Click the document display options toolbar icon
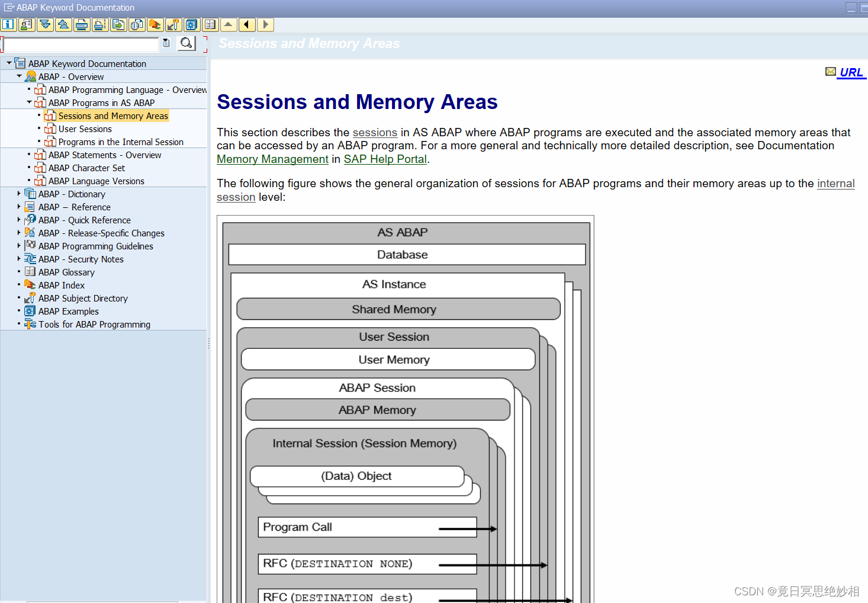This screenshot has height=603, width=868. coord(137,24)
